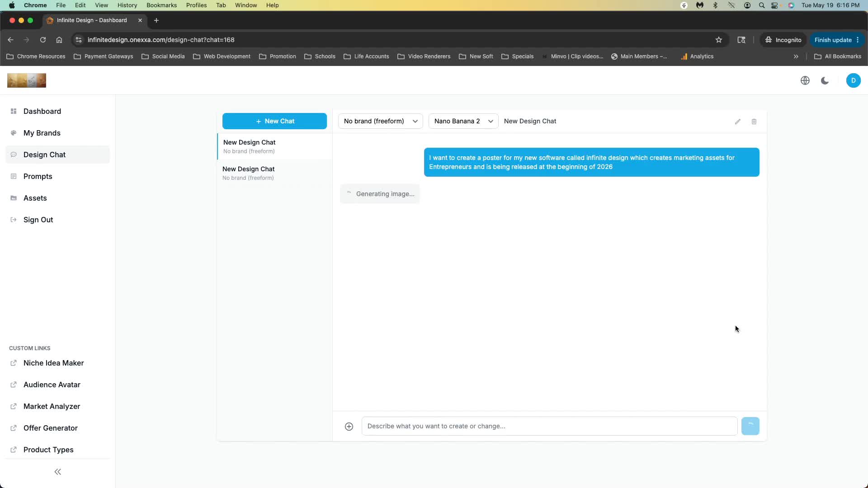This screenshot has width=868, height=488.
Task: Open Social Media bookmark folder
Action: 163,56
